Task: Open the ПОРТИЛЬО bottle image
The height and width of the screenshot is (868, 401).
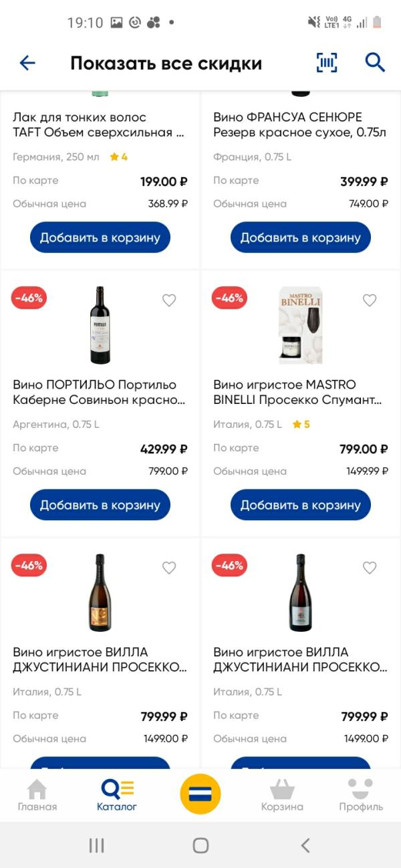Action: pyautogui.click(x=100, y=325)
